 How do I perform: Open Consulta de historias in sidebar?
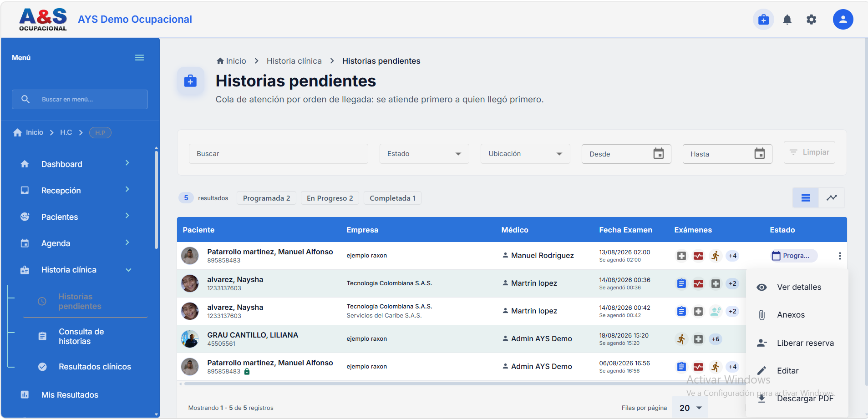coord(86,336)
